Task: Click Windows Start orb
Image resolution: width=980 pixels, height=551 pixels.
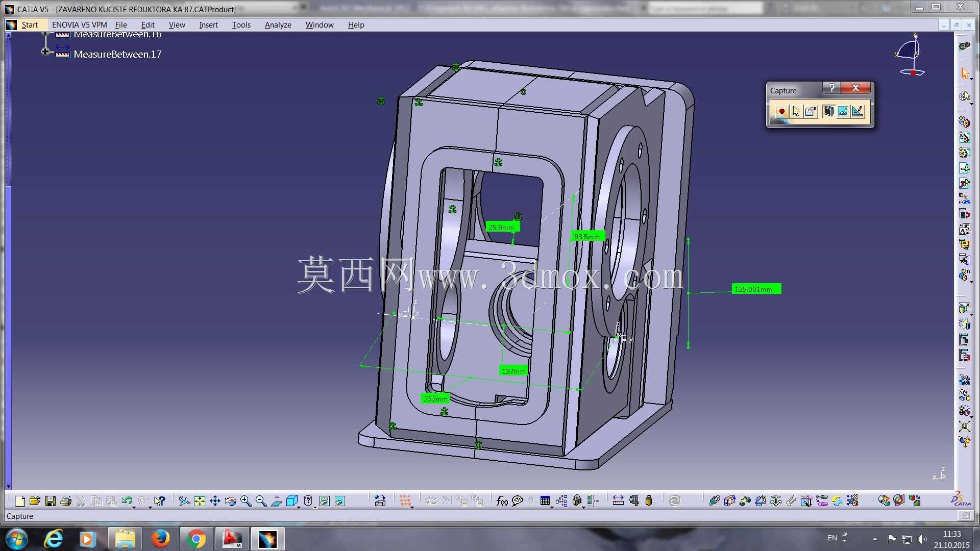Action: click(17, 539)
